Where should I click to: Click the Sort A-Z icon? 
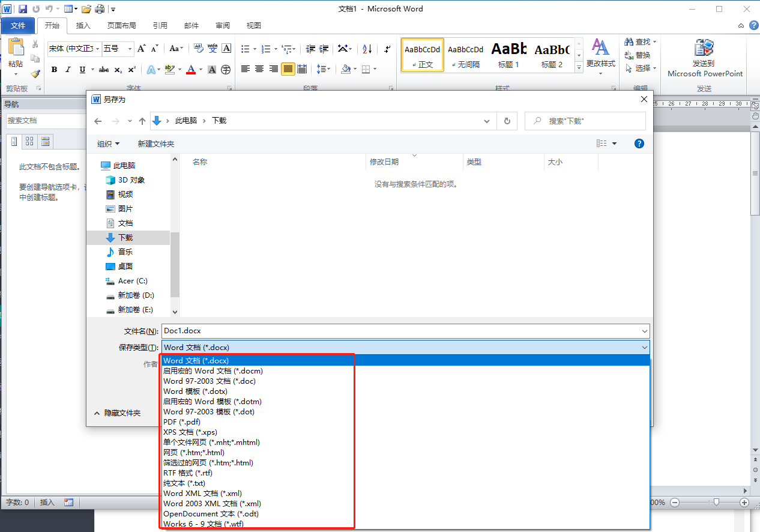[x=367, y=49]
